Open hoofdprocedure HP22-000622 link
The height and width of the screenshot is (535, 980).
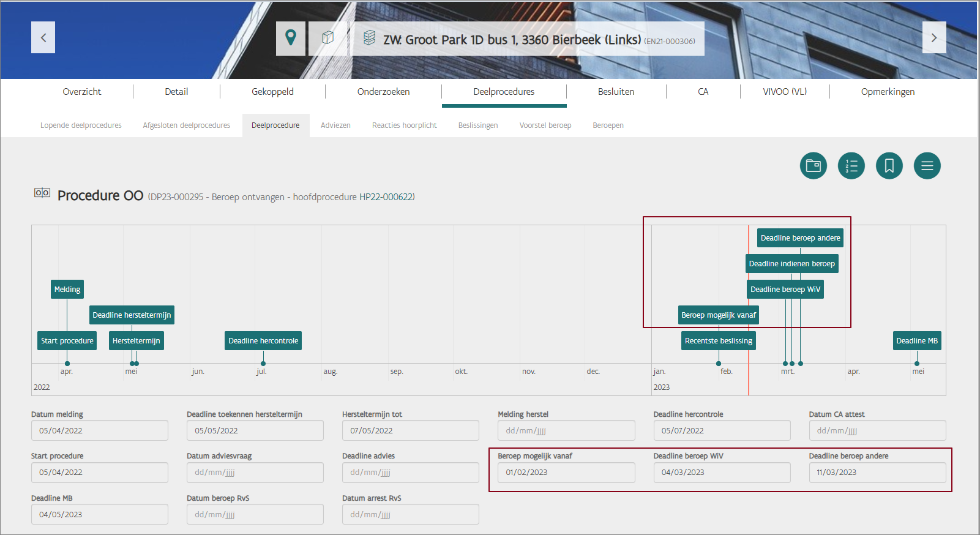pyautogui.click(x=386, y=197)
